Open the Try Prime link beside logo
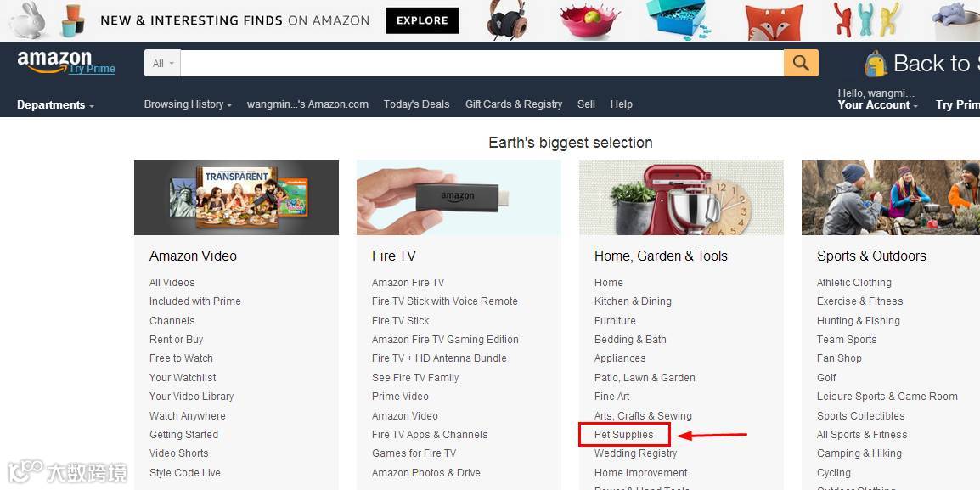The width and height of the screenshot is (980, 490). click(x=92, y=69)
